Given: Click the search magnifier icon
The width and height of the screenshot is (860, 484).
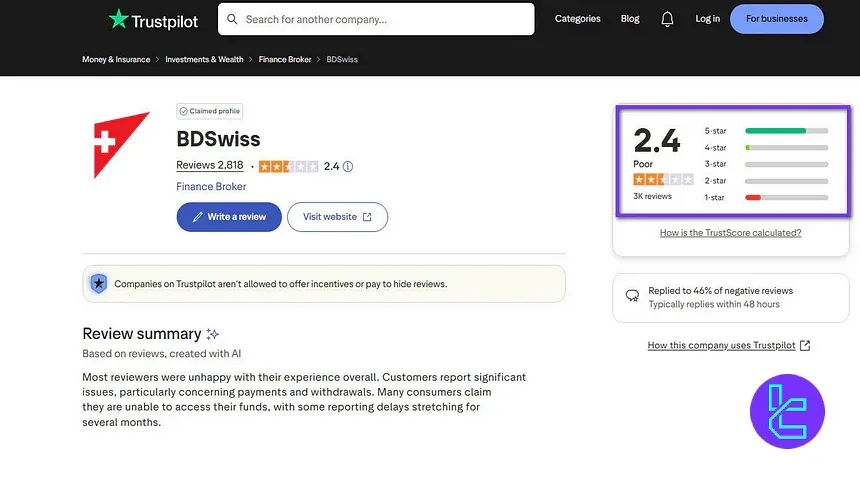Looking at the screenshot, I should click(232, 19).
